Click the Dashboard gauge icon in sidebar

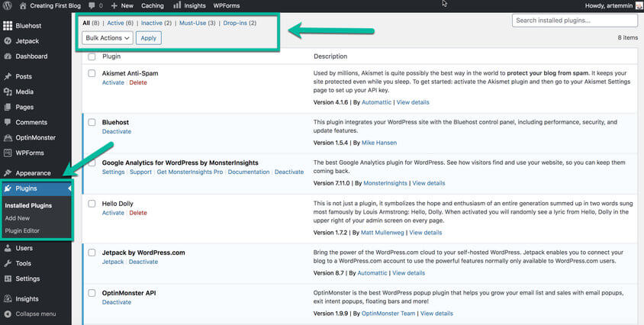(x=8, y=56)
